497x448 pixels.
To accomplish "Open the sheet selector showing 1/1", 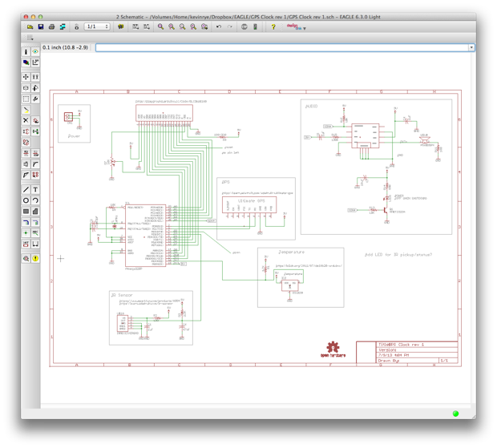I will 97,26.
